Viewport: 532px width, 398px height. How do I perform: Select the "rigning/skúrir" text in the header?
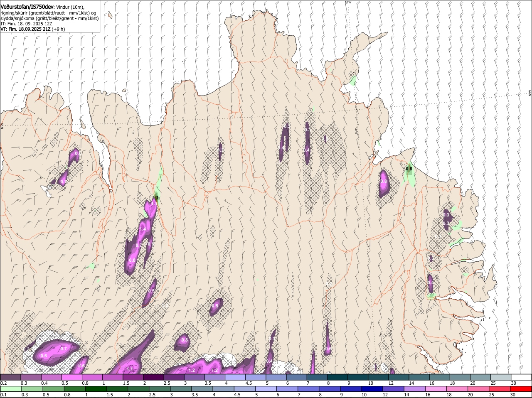[x=15, y=13]
